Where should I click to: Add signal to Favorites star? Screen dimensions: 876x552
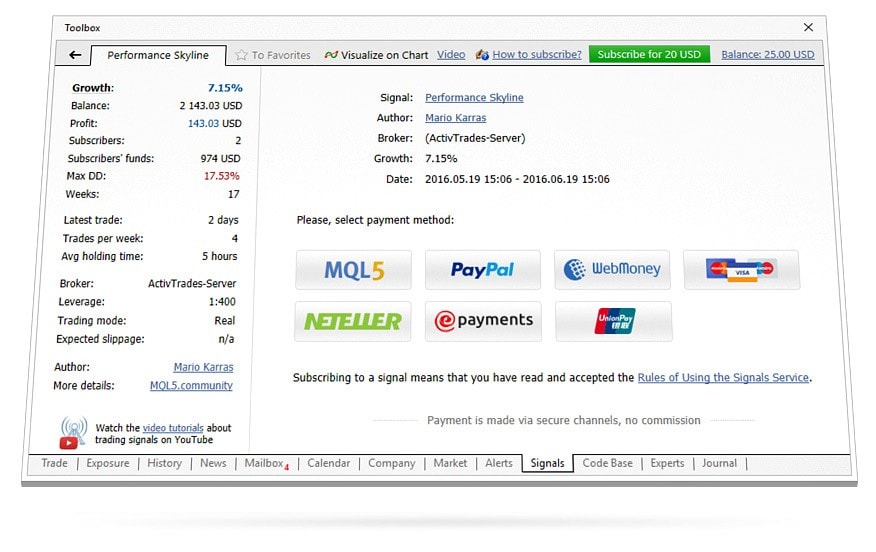241,55
